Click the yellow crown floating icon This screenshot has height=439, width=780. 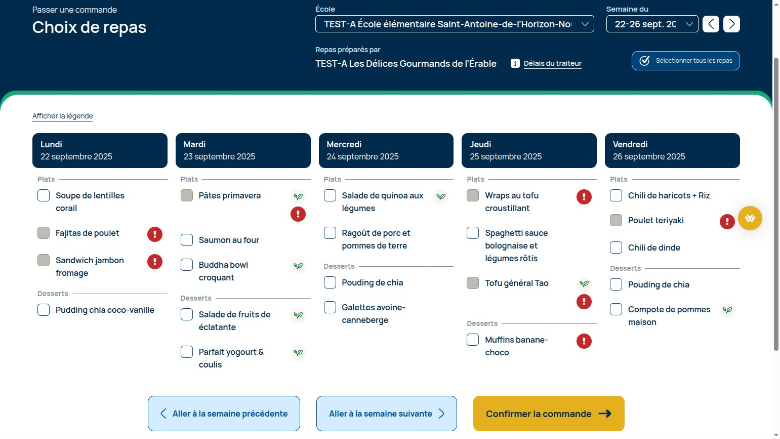click(x=750, y=218)
